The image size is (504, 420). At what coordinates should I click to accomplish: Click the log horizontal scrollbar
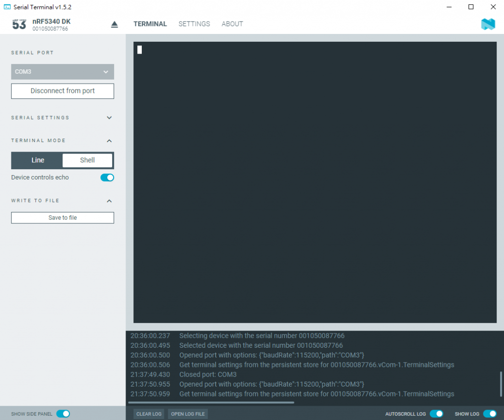(x=211, y=402)
